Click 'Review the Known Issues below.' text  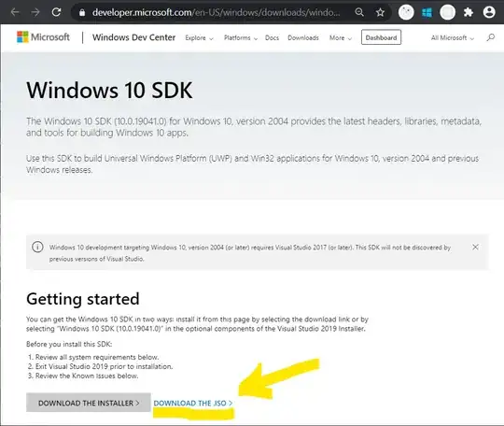point(87,376)
